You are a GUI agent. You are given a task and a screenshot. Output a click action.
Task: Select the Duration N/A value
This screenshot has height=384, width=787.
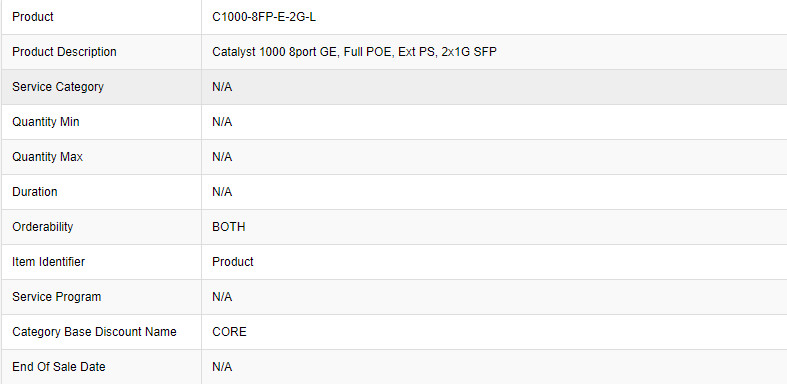[x=222, y=192]
